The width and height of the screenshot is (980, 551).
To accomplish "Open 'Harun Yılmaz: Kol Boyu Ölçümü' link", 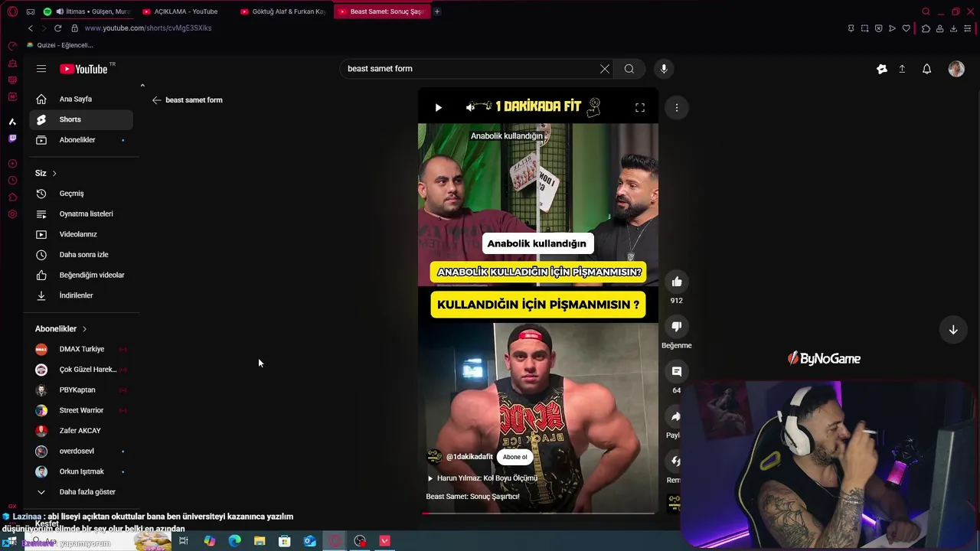I will point(487,478).
